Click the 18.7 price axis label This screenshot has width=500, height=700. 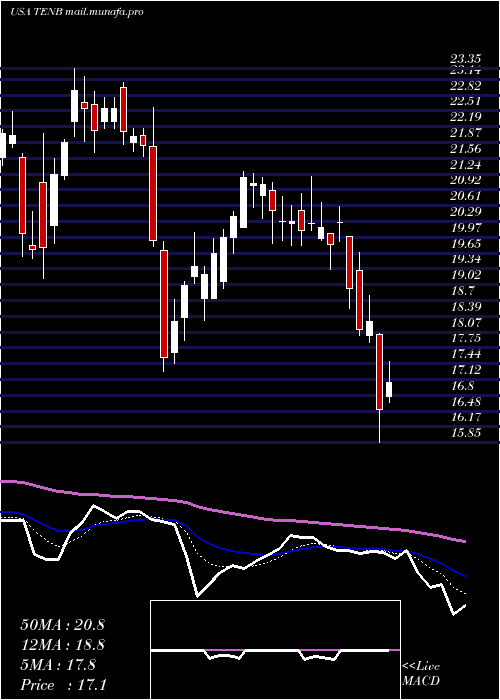click(x=462, y=291)
